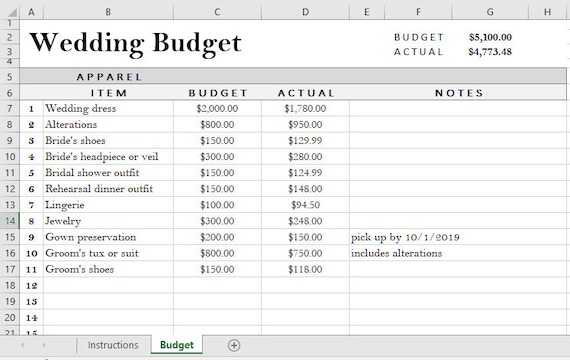Screen dimensions: 570x360
Task: Go to next sheet using right arrow
Action: pyautogui.click(x=44, y=345)
